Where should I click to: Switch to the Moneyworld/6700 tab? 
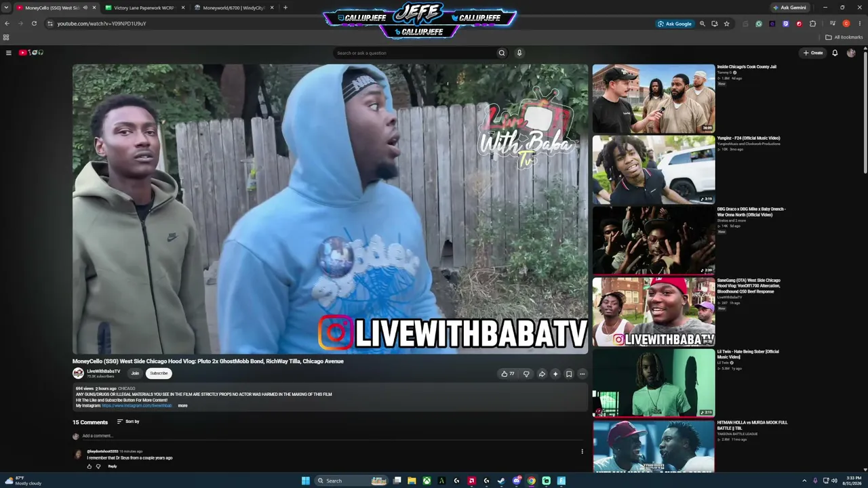coord(234,7)
